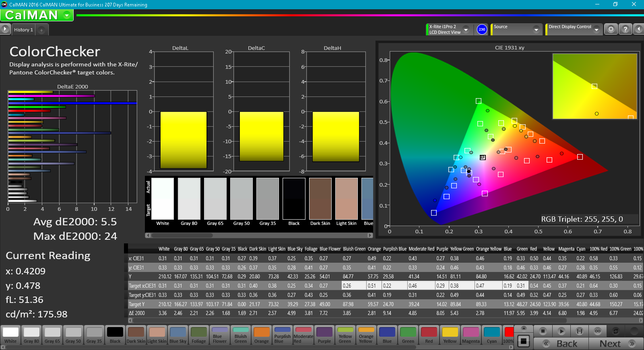The image size is (644, 350).
Task: Collapse the right panel arrow at top right
Action: click(x=639, y=29)
